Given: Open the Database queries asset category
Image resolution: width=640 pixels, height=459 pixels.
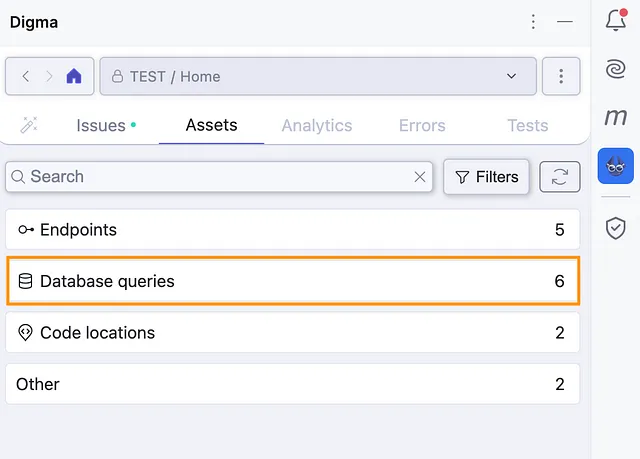Looking at the screenshot, I should tap(293, 281).
